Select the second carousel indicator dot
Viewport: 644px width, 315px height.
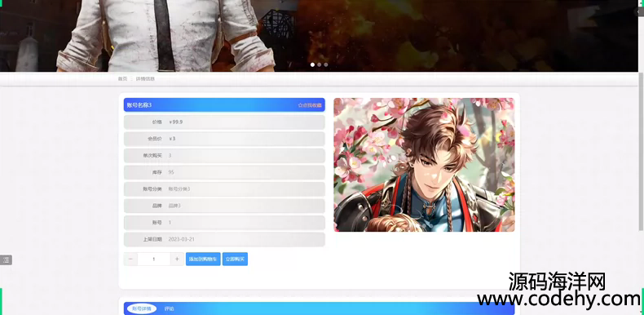tap(319, 64)
